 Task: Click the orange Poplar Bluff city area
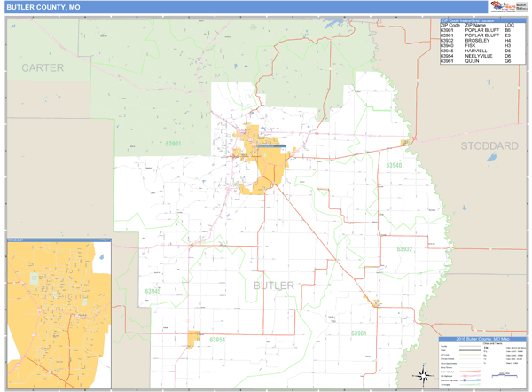[268, 169]
